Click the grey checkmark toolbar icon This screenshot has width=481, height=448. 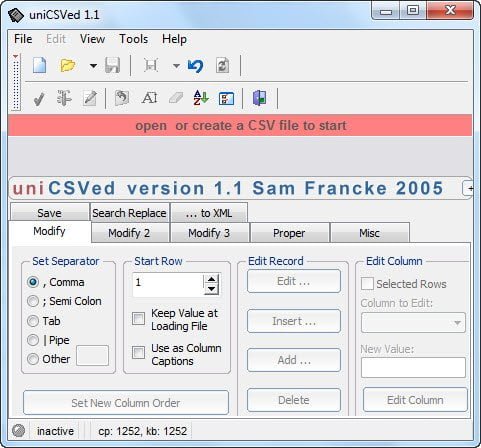(39, 99)
